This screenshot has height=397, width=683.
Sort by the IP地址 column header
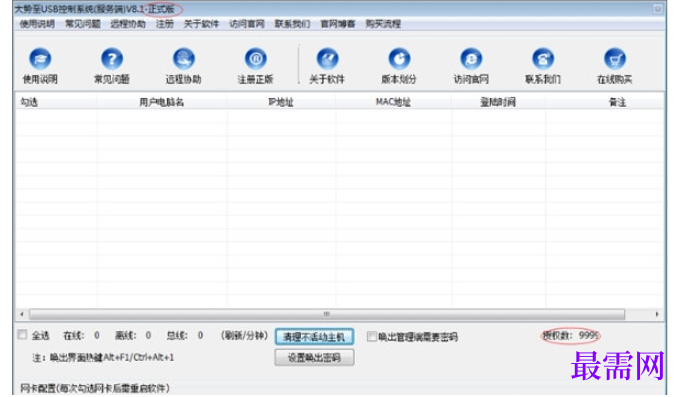coord(281,102)
